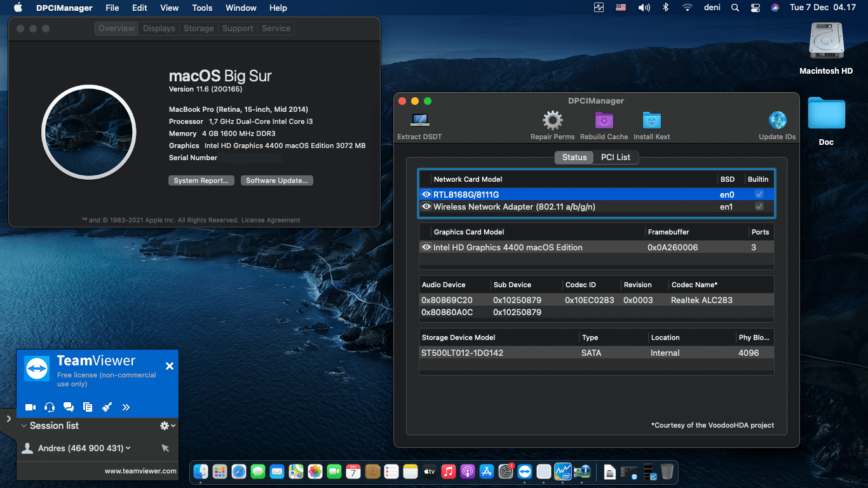Click Extract DSDT in DPCIManager toolbar
This screenshot has height=488, width=868.
[x=419, y=125]
